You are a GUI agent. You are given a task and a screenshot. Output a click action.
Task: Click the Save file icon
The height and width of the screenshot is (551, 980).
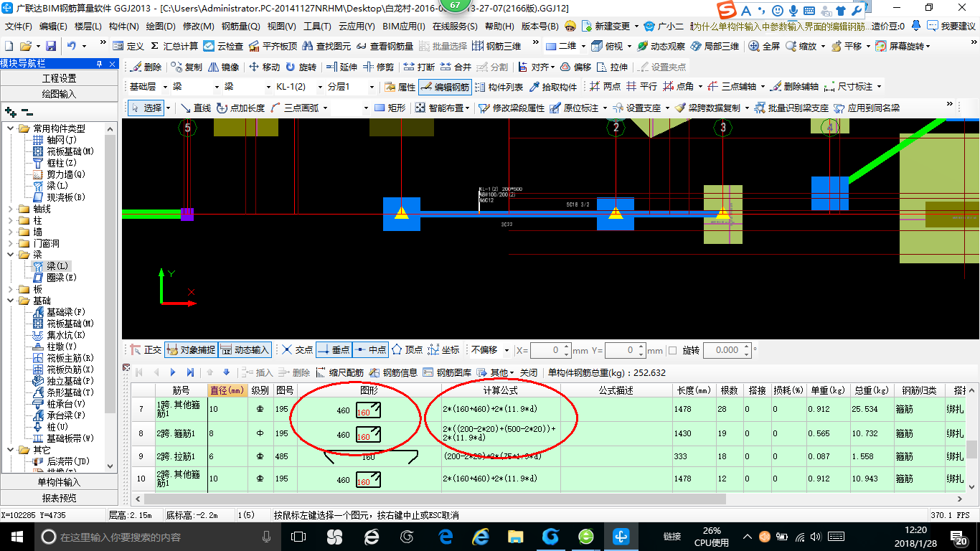(50, 45)
